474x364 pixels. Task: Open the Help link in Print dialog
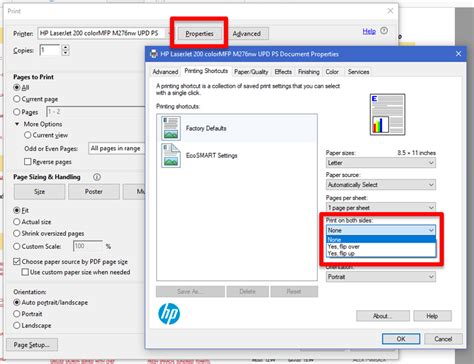pyautogui.click(x=369, y=31)
